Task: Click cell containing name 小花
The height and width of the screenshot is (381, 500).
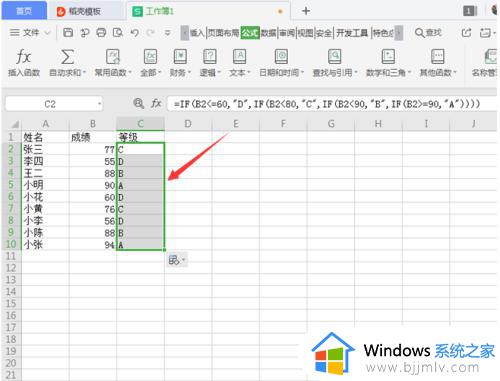Action: [x=45, y=197]
